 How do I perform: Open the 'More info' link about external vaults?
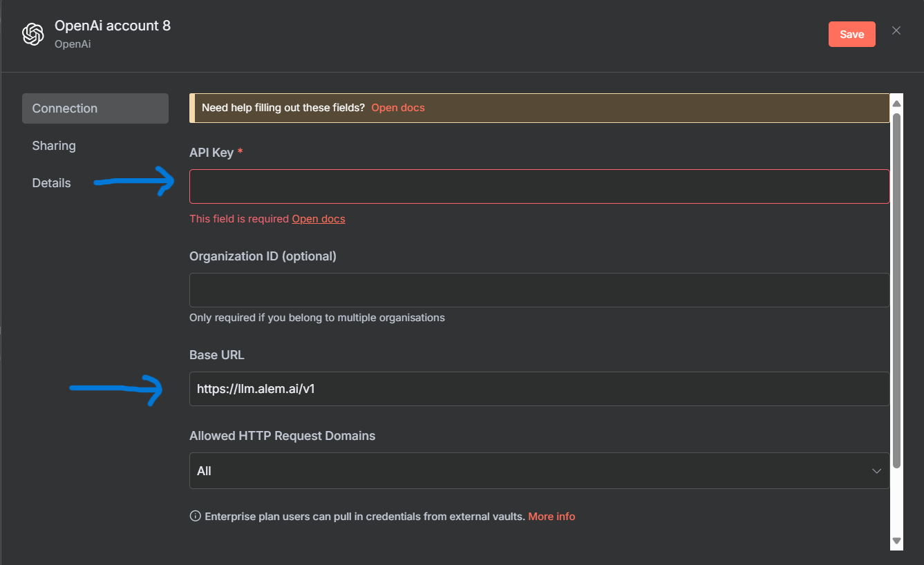pyautogui.click(x=551, y=517)
